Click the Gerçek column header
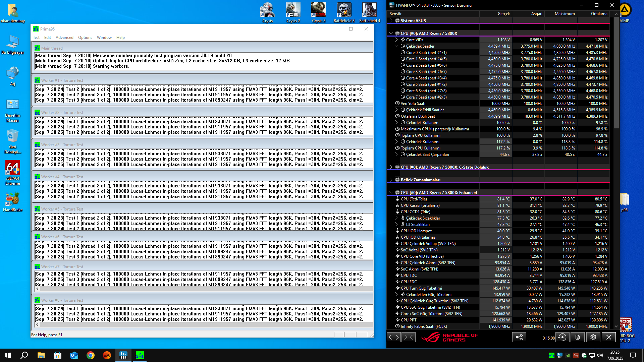Image resolution: width=644 pixels, height=362 pixels. (496, 14)
